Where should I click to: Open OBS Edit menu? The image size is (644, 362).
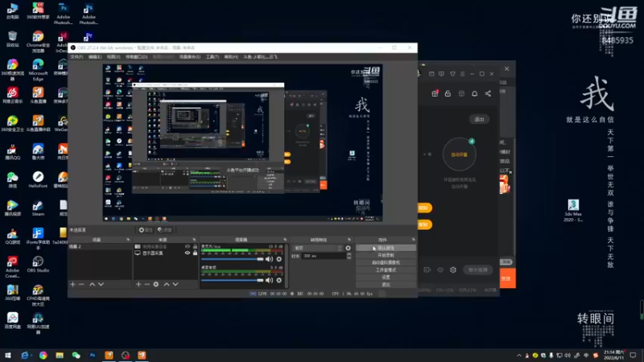pyautogui.click(x=95, y=57)
